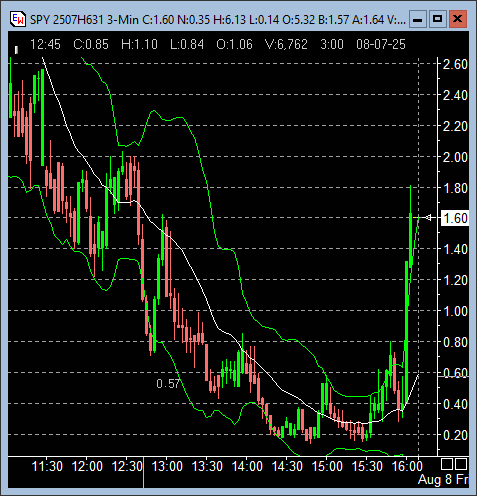Click the 13:00 label on time axis
The image size is (477, 496).
(167, 466)
